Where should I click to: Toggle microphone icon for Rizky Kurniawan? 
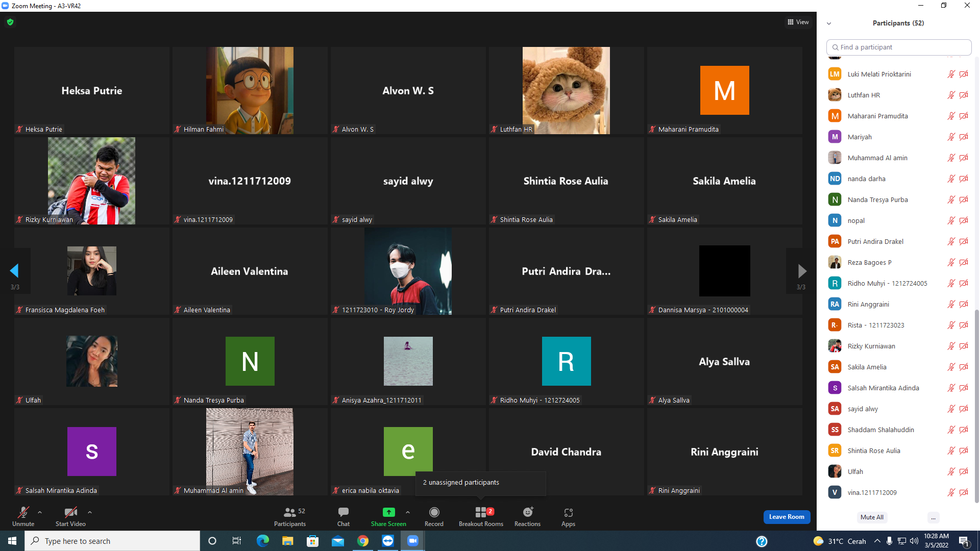click(x=951, y=346)
